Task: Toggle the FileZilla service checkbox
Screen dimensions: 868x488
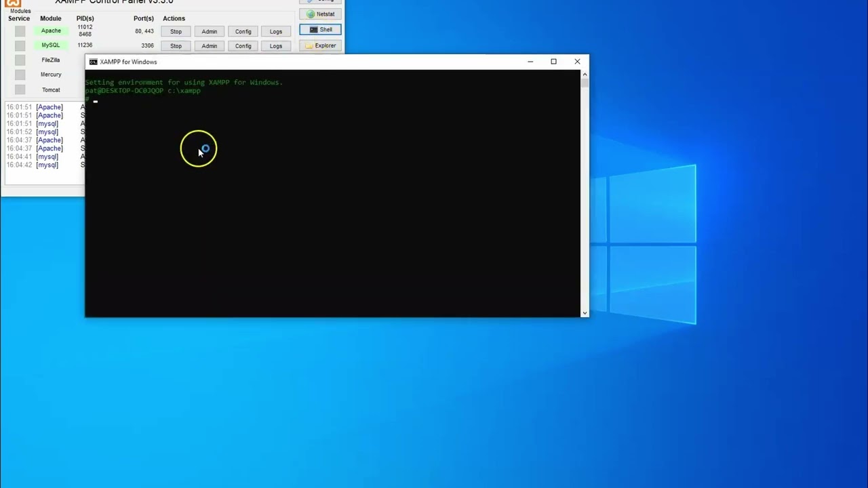Action: [x=20, y=60]
